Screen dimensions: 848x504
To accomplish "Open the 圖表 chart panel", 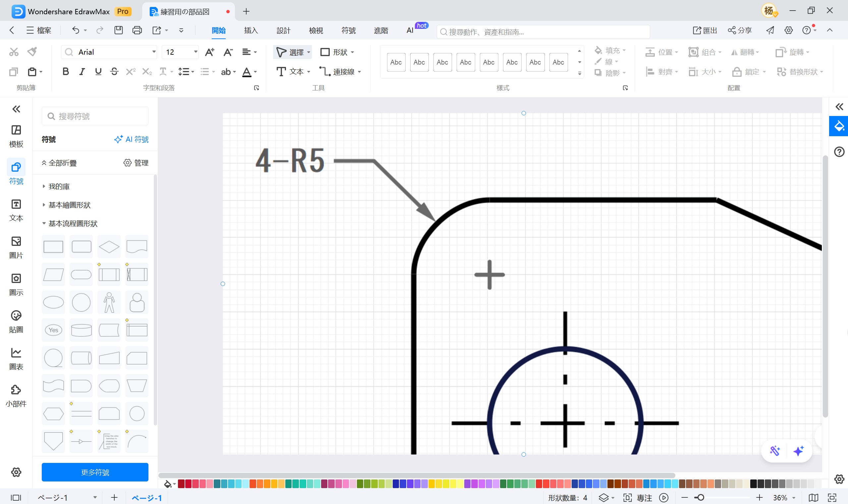I will [16, 359].
